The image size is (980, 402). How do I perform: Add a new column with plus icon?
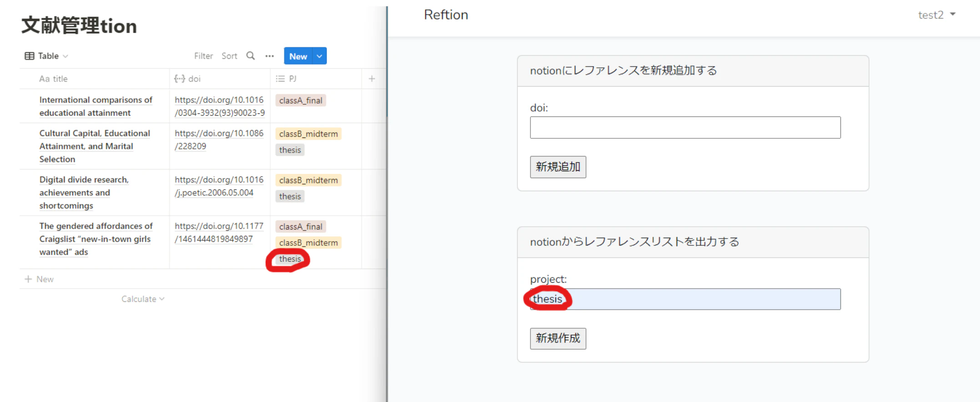372,79
